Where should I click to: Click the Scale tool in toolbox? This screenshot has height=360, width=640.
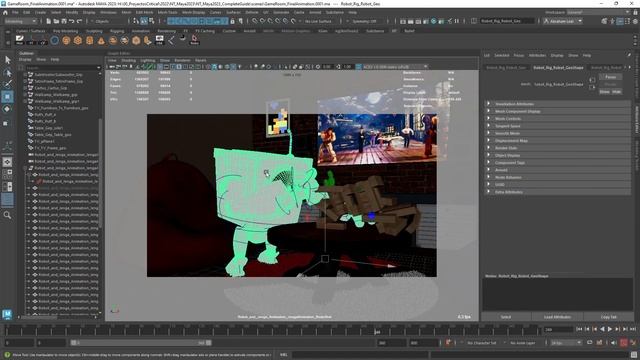pyautogui.click(x=6, y=123)
